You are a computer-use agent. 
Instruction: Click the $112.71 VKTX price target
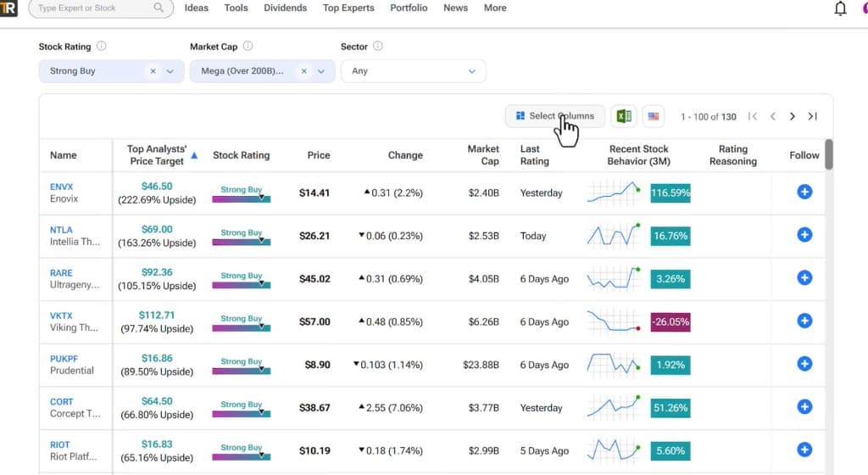(157, 315)
